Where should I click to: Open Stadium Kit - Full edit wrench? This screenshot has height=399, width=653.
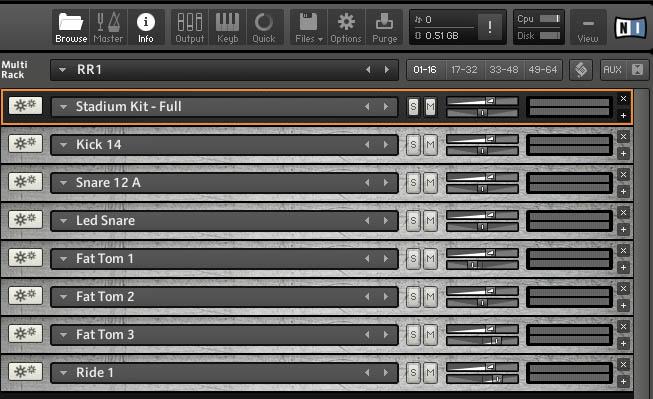tap(25, 106)
